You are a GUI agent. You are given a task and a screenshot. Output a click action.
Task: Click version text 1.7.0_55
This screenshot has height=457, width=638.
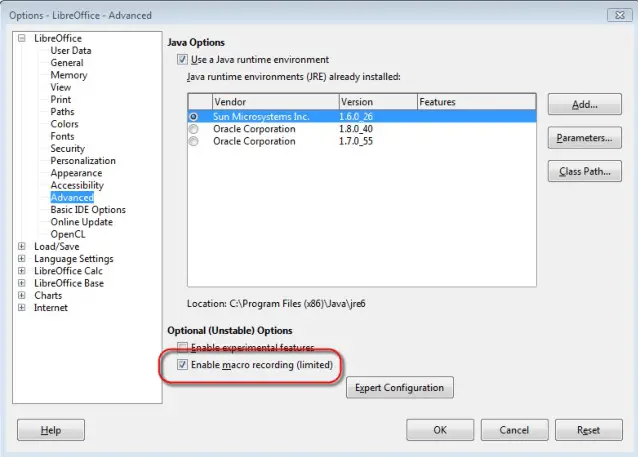[356, 141]
